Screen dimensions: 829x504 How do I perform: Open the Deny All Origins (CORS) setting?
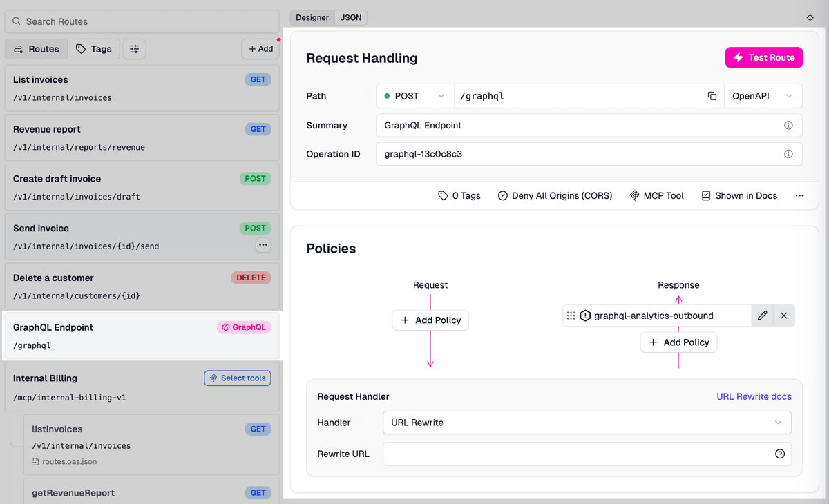(x=555, y=195)
